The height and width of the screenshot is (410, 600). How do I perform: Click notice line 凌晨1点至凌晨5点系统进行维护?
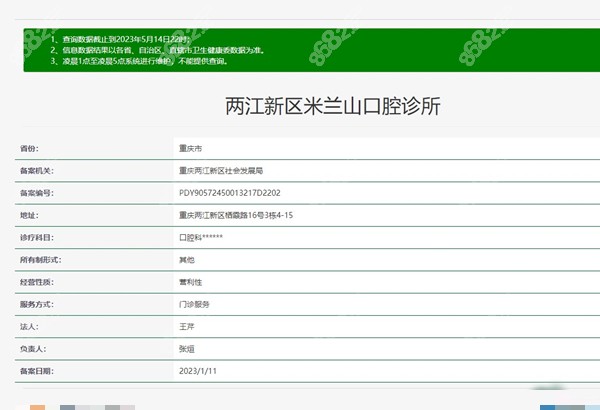point(140,60)
